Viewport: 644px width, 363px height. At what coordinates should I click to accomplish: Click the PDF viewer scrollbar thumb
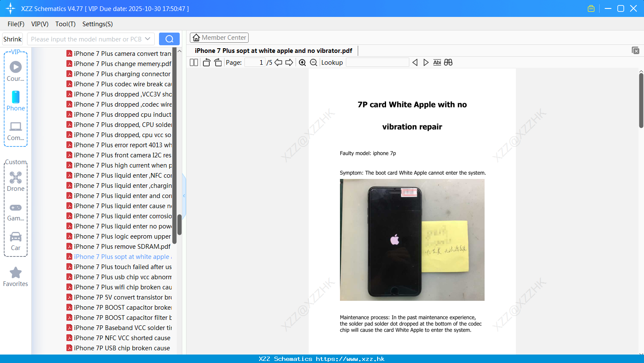(x=641, y=100)
